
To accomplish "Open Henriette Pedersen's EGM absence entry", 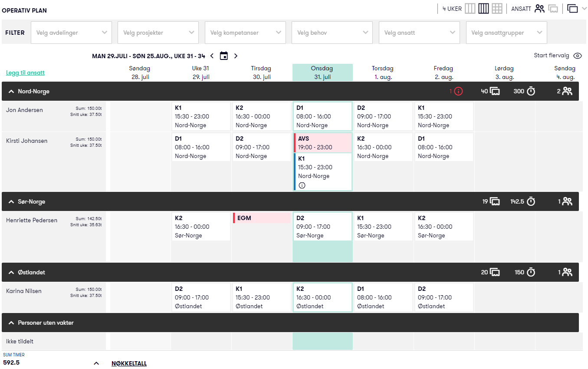I will click(x=262, y=218).
